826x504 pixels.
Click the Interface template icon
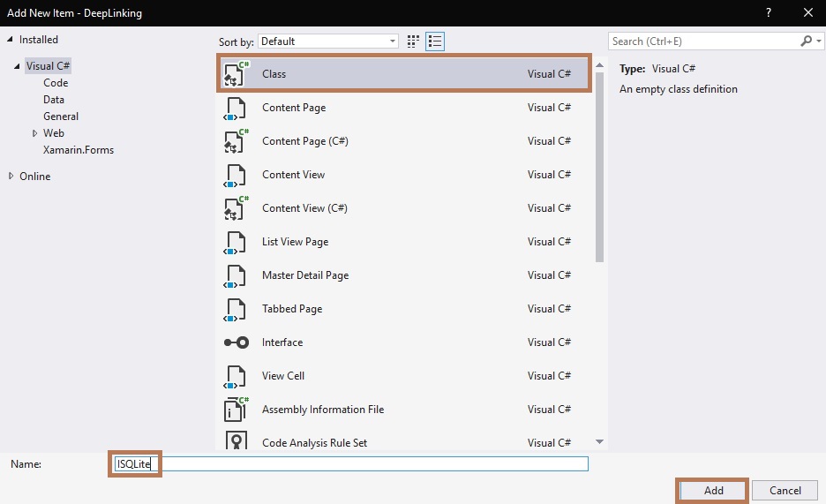236,342
